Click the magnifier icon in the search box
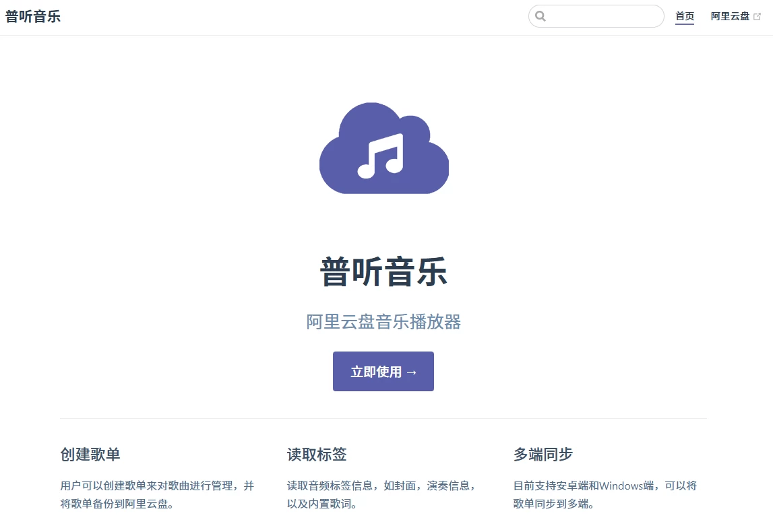Viewport: 773px width, 532px height. 541,15
